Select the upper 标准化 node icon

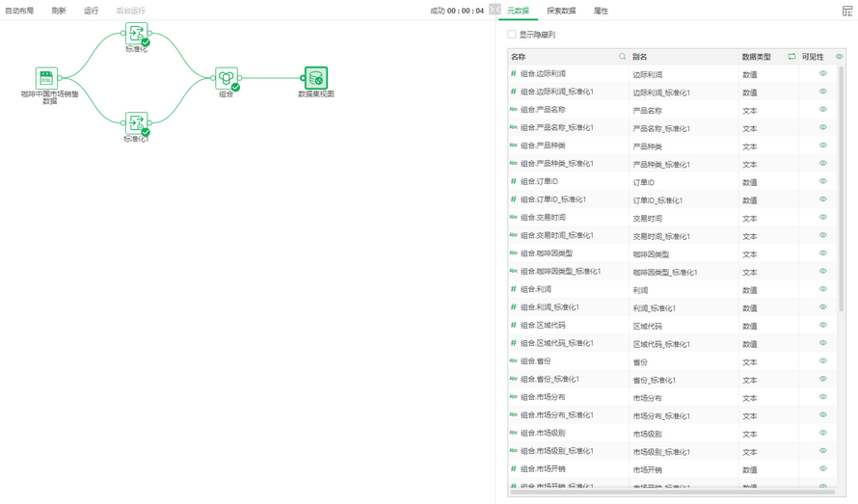coord(136,34)
